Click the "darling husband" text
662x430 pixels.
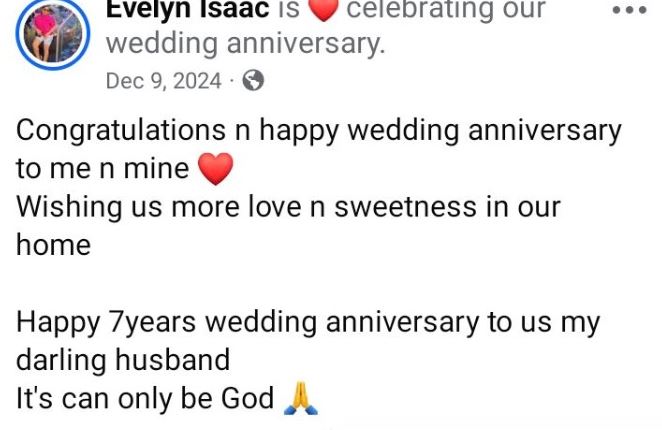(123, 360)
